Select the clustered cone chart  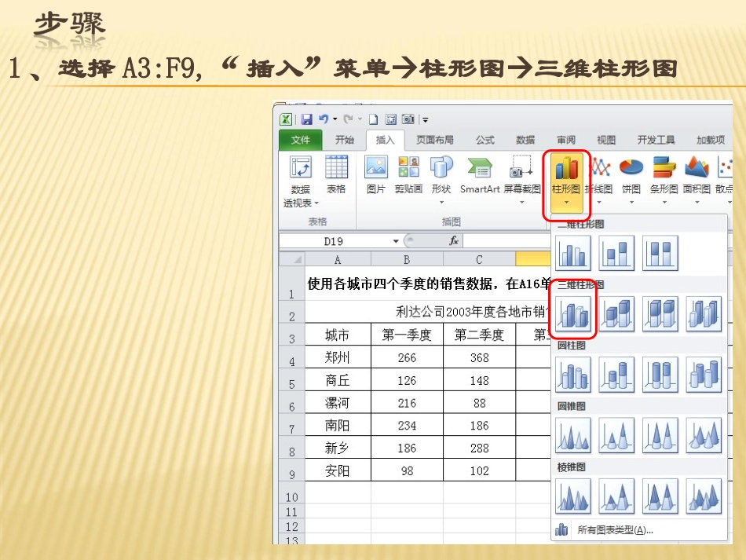click(x=572, y=435)
